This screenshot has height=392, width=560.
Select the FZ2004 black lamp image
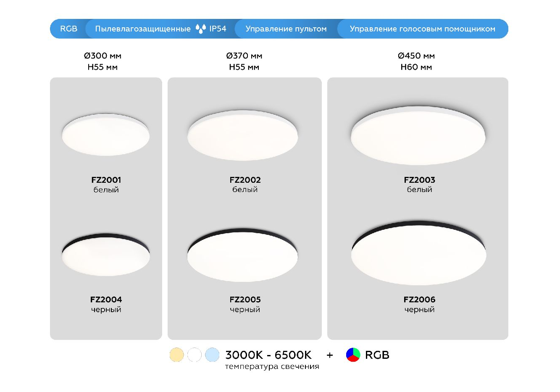pos(106,255)
